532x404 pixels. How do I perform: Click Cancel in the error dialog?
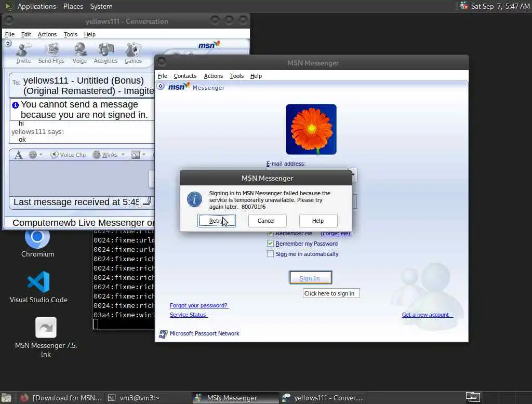(268, 221)
